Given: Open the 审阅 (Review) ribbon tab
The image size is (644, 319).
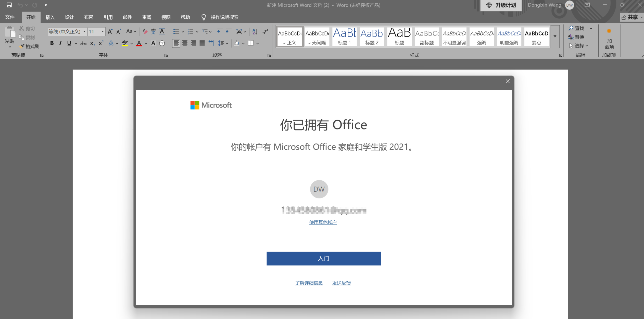Looking at the screenshot, I should click(x=147, y=17).
